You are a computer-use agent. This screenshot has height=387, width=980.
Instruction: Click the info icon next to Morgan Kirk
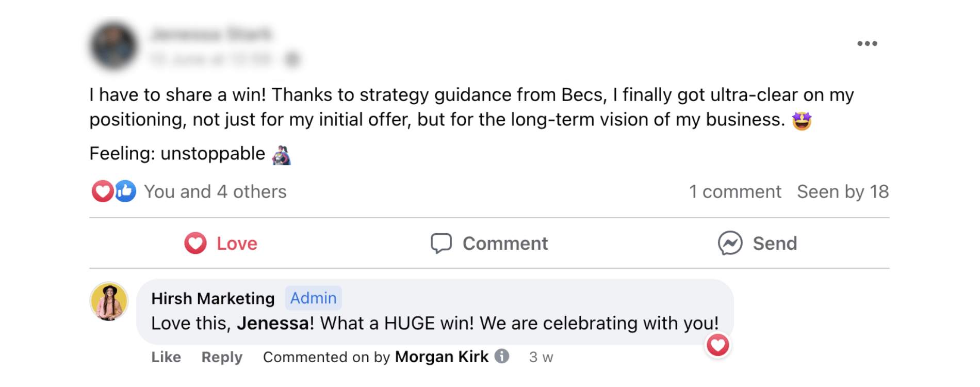point(502,356)
